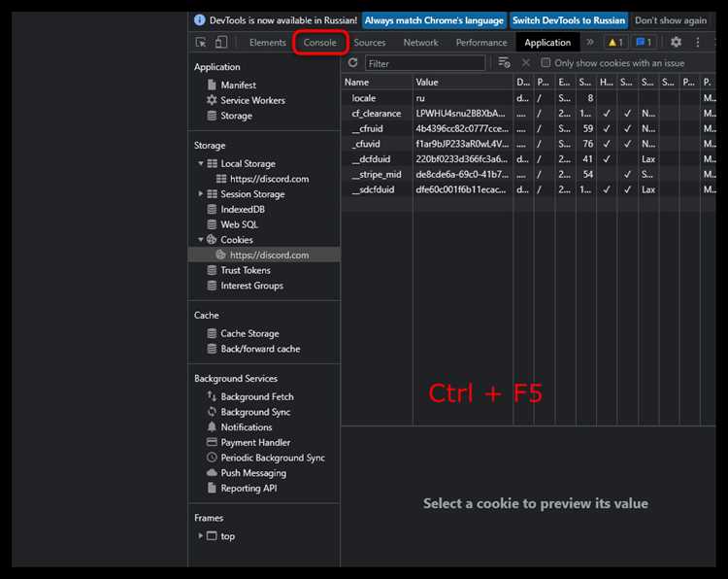728x579 pixels.
Task: Open IndexedDB storage entry
Action: (236, 210)
